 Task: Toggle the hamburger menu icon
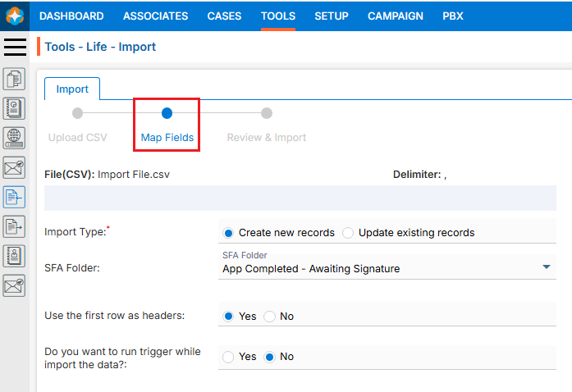pyautogui.click(x=15, y=47)
